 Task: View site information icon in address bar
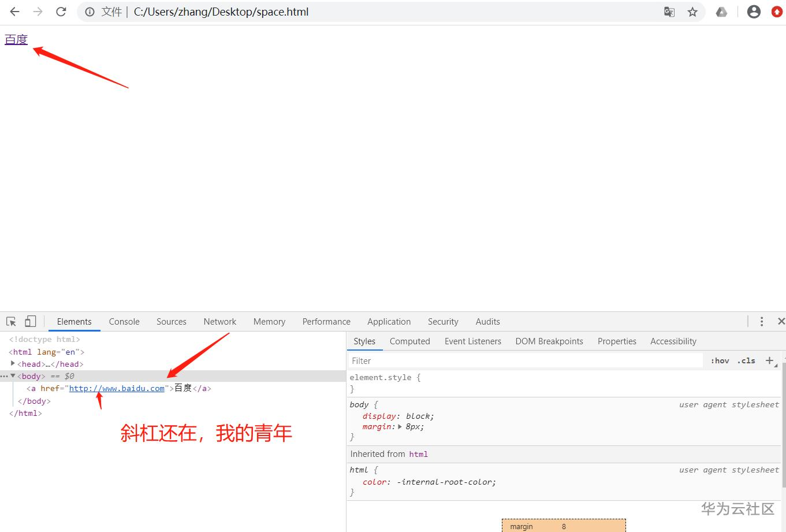(90, 12)
